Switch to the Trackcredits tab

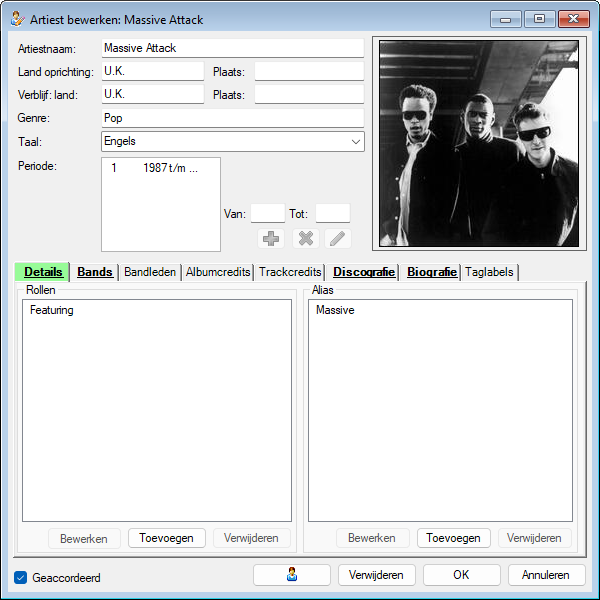pyautogui.click(x=290, y=272)
